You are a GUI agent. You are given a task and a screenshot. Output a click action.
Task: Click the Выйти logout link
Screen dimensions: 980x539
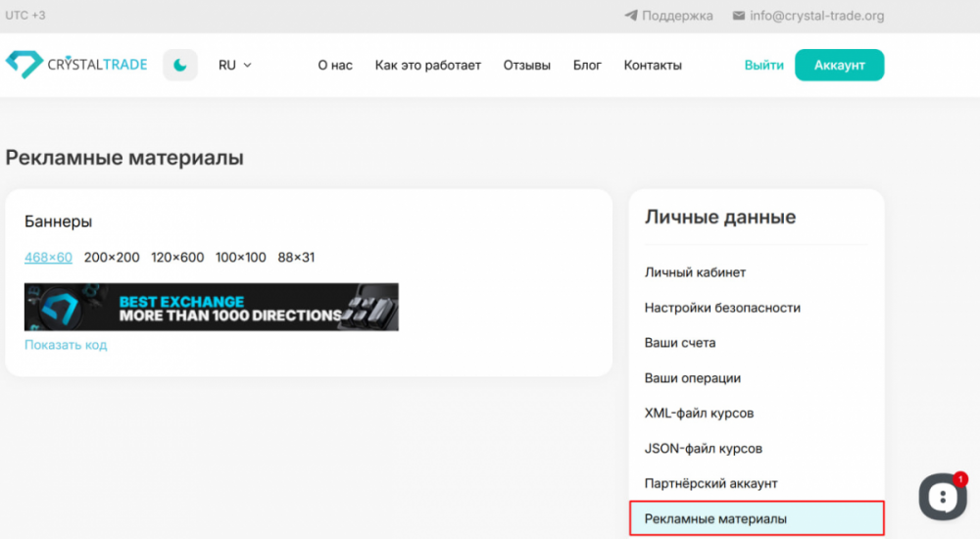[763, 66]
